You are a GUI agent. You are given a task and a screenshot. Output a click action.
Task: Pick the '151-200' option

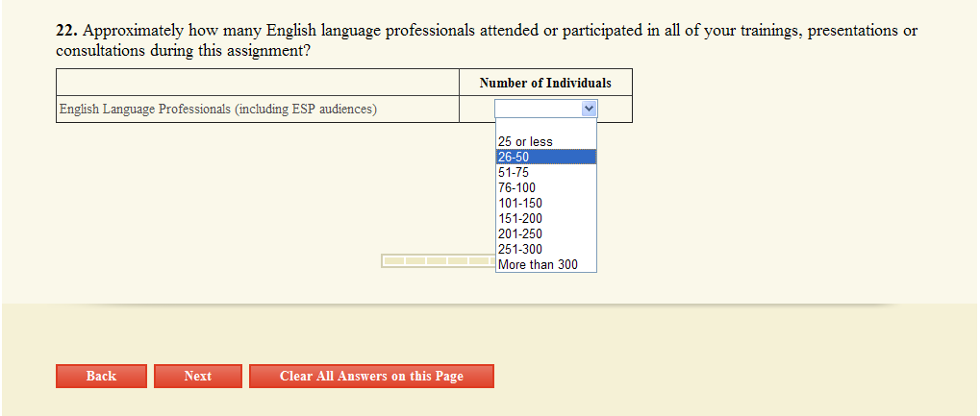[546, 219]
